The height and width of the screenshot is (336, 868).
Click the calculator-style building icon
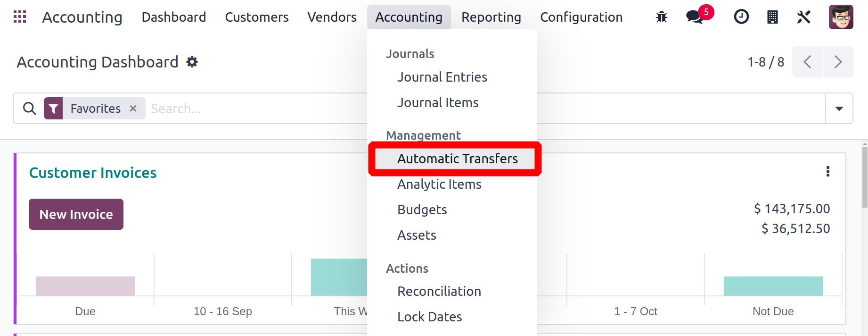tap(772, 17)
